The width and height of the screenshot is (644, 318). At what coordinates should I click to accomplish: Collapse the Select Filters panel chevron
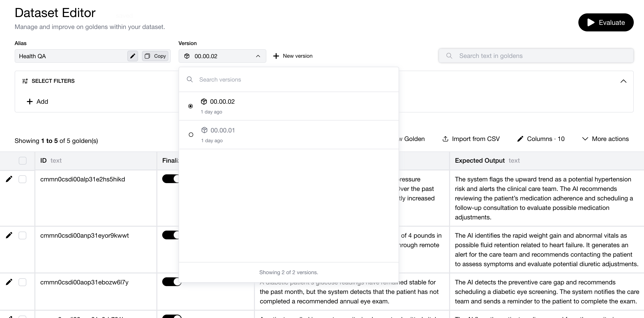click(623, 81)
